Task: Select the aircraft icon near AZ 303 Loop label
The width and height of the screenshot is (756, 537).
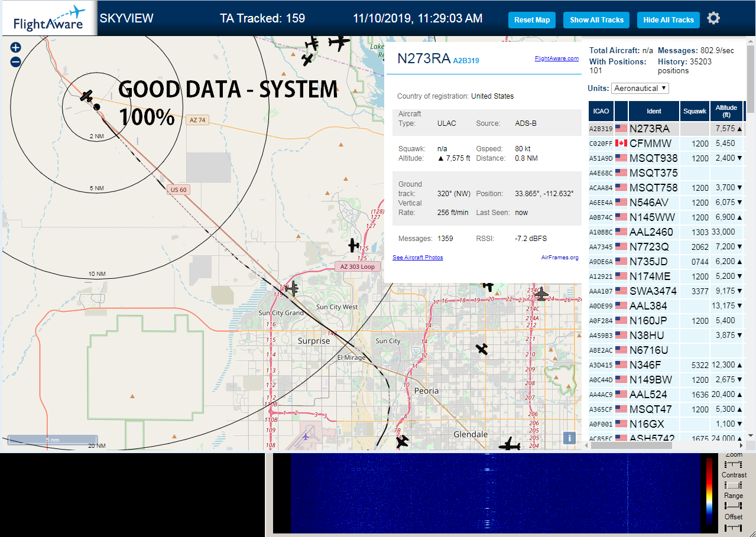Action: click(353, 245)
